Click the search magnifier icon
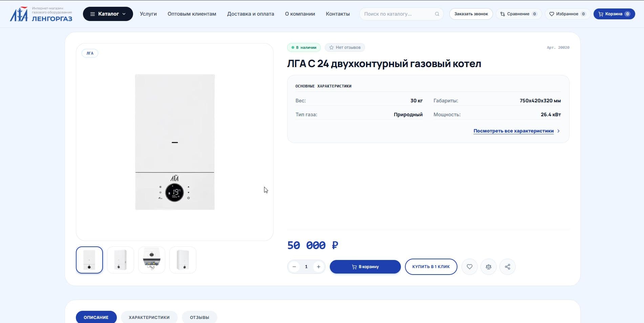This screenshot has width=644, height=323. click(x=437, y=14)
